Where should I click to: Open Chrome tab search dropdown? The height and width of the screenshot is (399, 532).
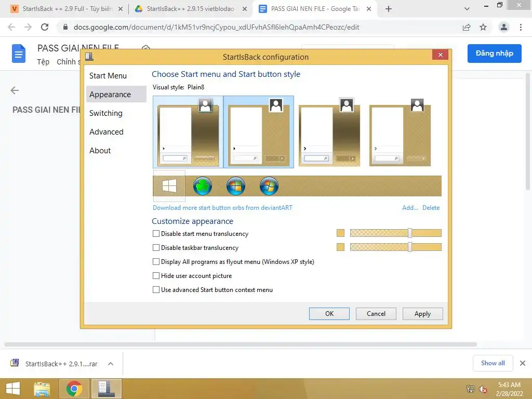tap(467, 9)
